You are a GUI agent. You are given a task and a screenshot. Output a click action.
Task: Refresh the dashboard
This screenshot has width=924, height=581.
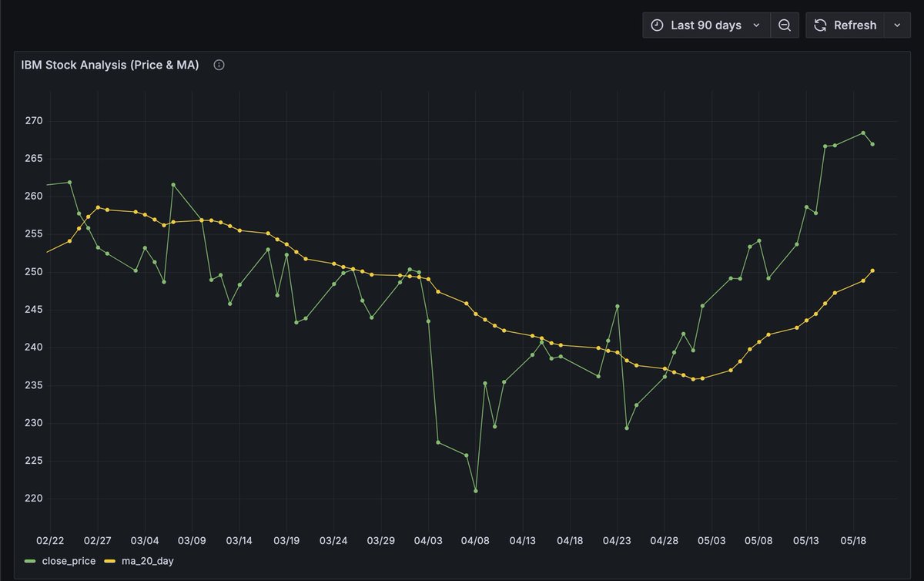click(x=845, y=25)
